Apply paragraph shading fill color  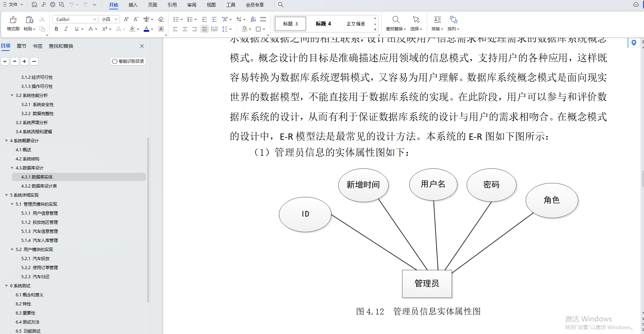pyautogui.click(x=244, y=29)
